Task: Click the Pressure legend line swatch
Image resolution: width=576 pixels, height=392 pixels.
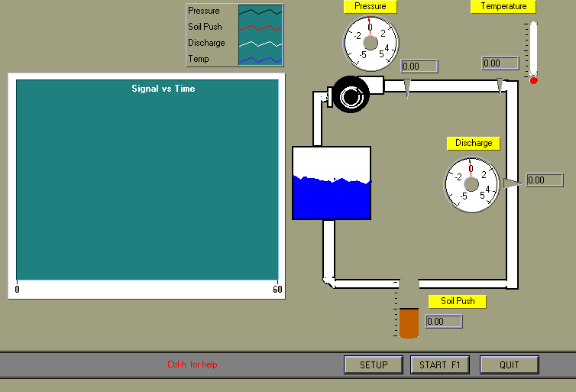Action: pyautogui.click(x=260, y=11)
